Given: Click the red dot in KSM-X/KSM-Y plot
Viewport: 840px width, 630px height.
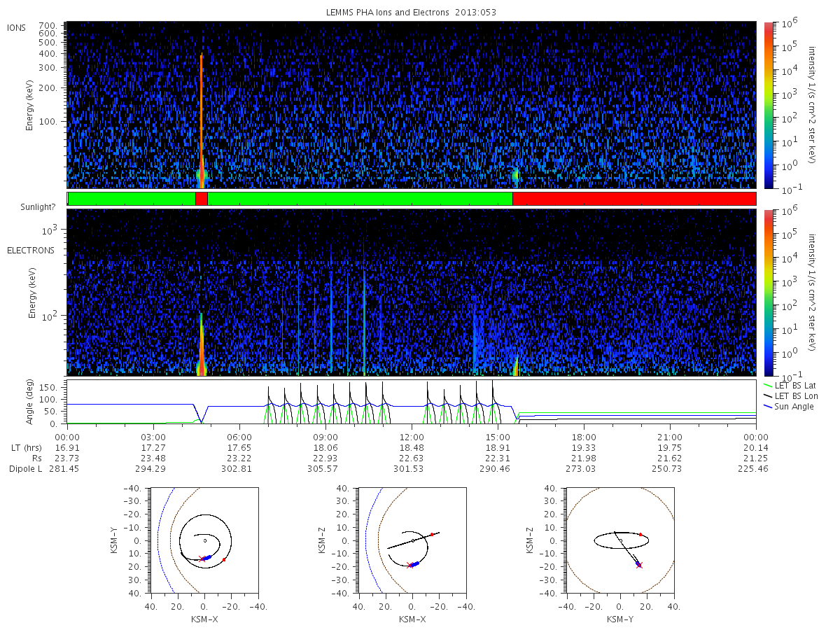Looking at the screenshot, I should tap(223, 560).
